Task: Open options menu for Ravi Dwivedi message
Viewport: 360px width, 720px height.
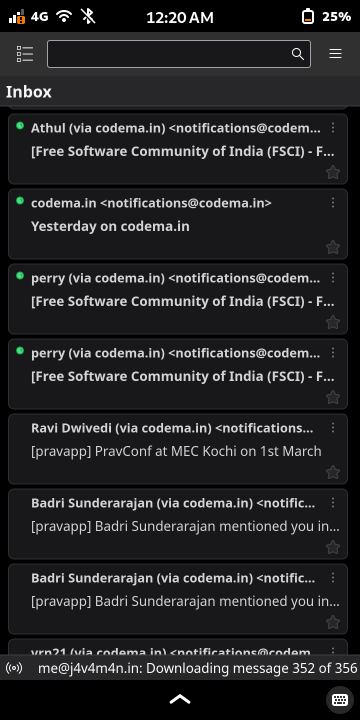Action: (x=333, y=428)
